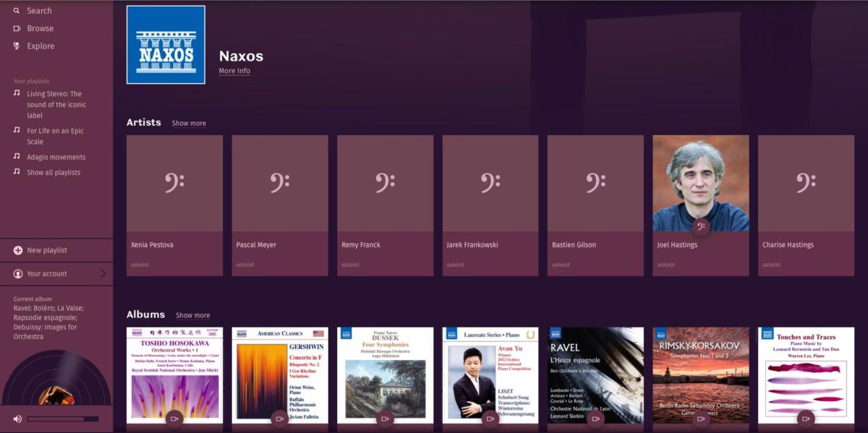Click the music note icon beside For Life on an Epic Scale
This screenshot has width=868, height=433.
pos(17,130)
